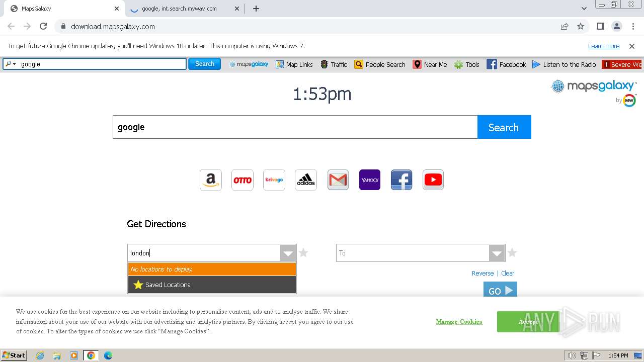Open the Amazon shortcut icon
The width and height of the screenshot is (644, 362).
click(211, 180)
